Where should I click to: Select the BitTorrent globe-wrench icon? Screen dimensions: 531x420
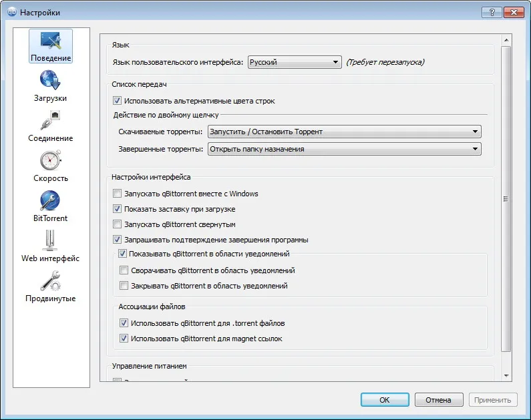(50, 200)
